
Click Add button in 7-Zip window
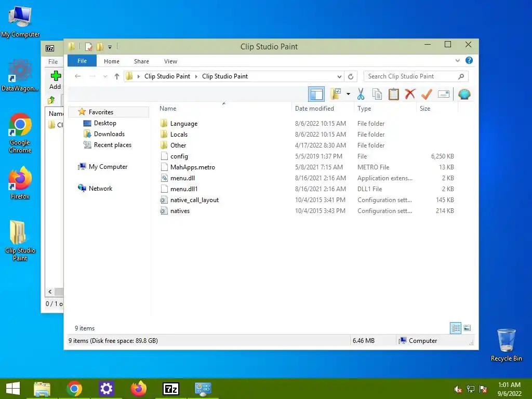pos(55,81)
